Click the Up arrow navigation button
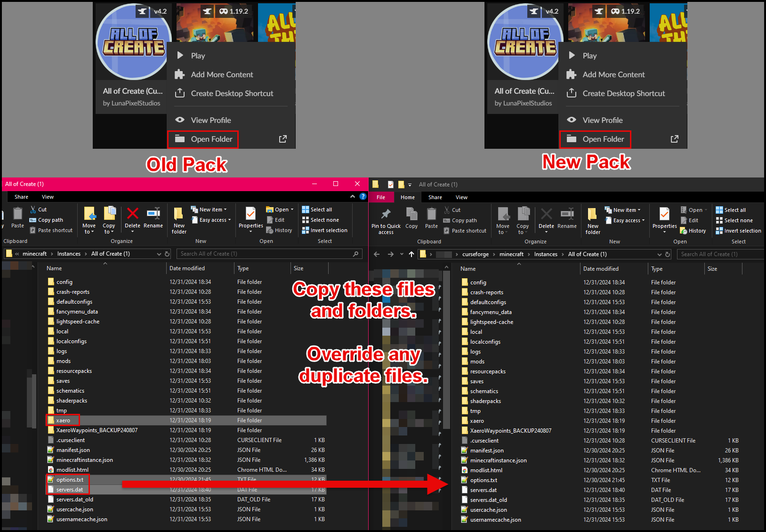766x532 pixels. pyautogui.click(x=411, y=254)
